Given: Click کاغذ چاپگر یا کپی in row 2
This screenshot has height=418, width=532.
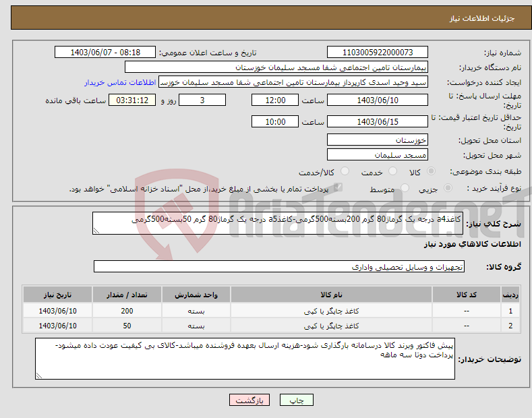Looking at the screenshot, I should [x=332, y=326].
